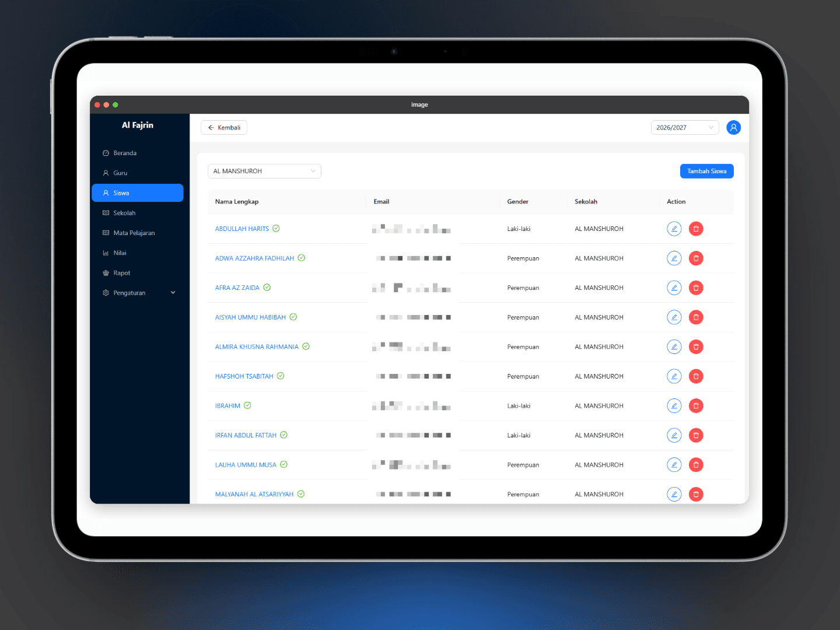Delete AISYAH UMMU HABIBAH entry
The width and height of the screenshot is (840, 630).
(x=696, y=317)
